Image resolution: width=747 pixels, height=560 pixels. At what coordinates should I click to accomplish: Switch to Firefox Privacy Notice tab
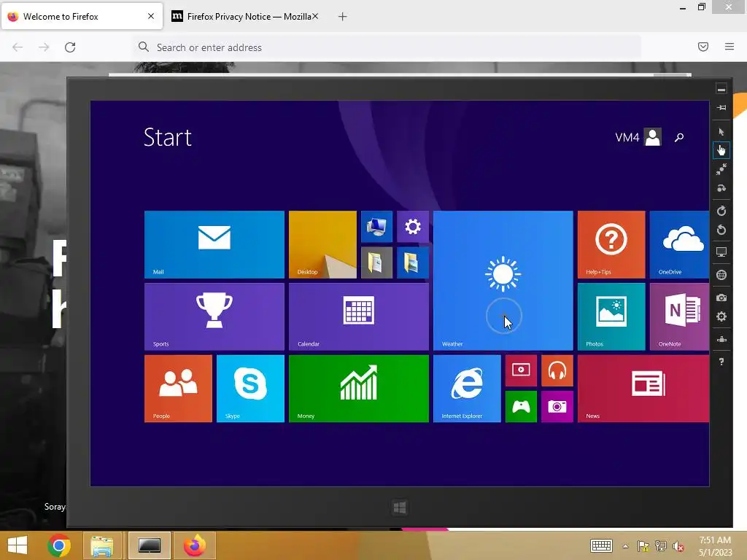pos(243,17)
